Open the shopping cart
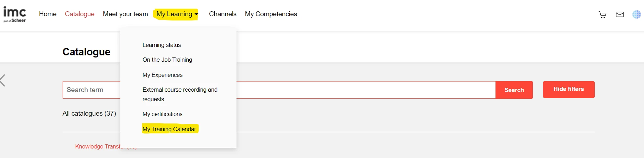The image size is (644, 158). (602, 14)
